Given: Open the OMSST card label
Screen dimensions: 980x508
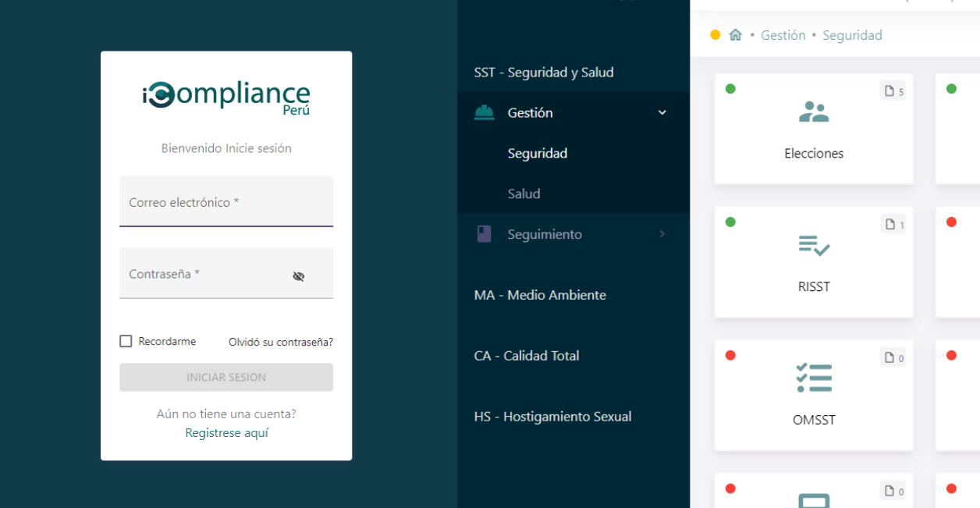Looking at the screenshot, I should pyautogui.click(x=814, y=420).
